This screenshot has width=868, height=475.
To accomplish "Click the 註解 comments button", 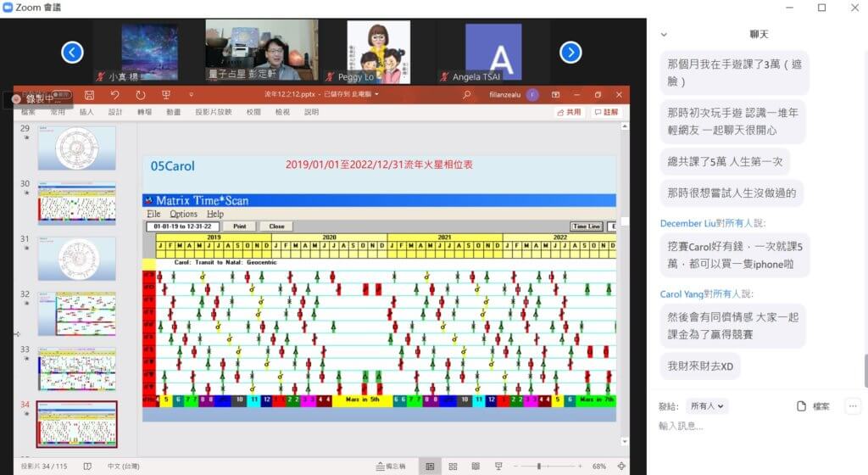I will [606, 112].
